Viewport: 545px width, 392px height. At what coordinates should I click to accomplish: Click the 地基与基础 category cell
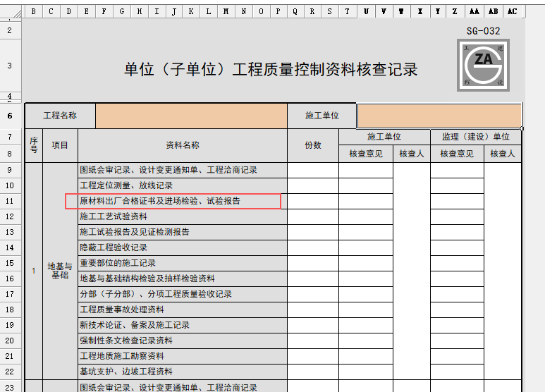click(x=60, y=271)
